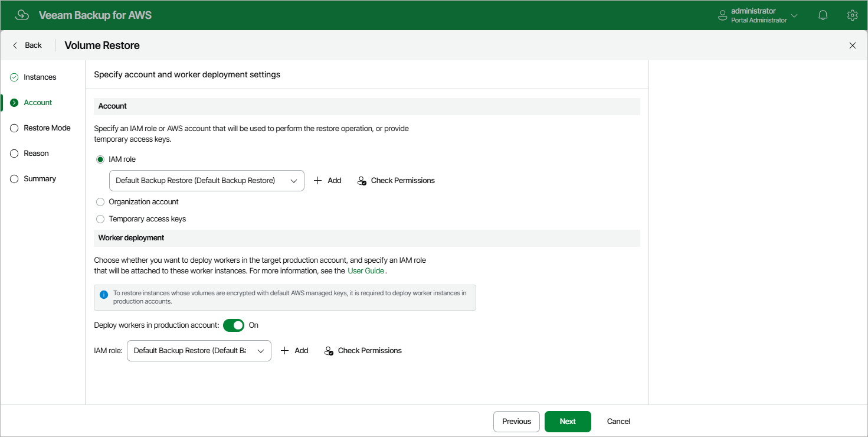Check Permissions for the worker IAM role

(370, 351)
